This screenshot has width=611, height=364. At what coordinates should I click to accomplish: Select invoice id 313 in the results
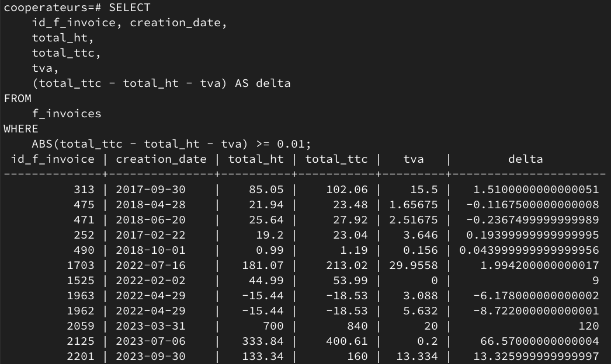pos(84,190)
